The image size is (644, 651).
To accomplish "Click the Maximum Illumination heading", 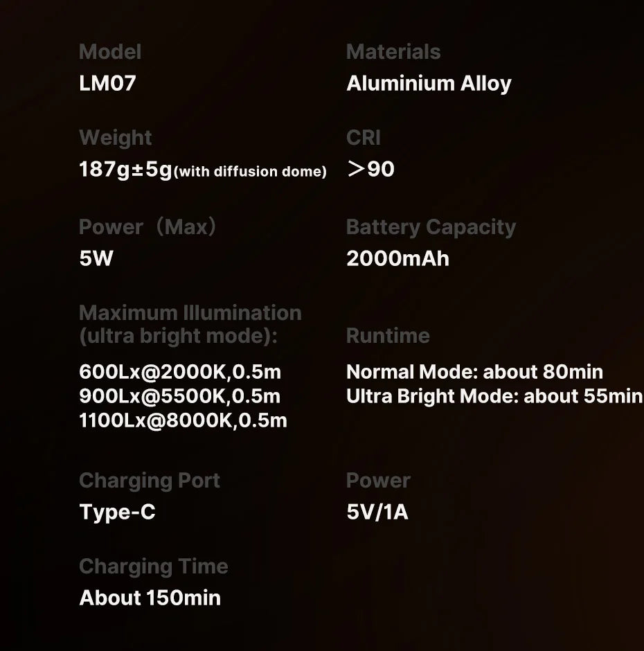I will [190, 324].
